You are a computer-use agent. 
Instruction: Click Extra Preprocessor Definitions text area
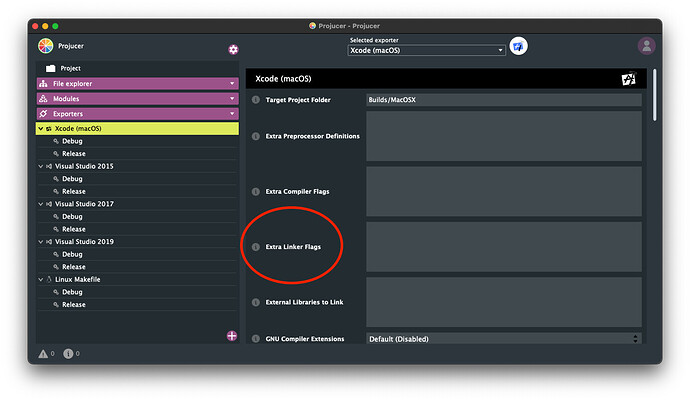(504, 136)
